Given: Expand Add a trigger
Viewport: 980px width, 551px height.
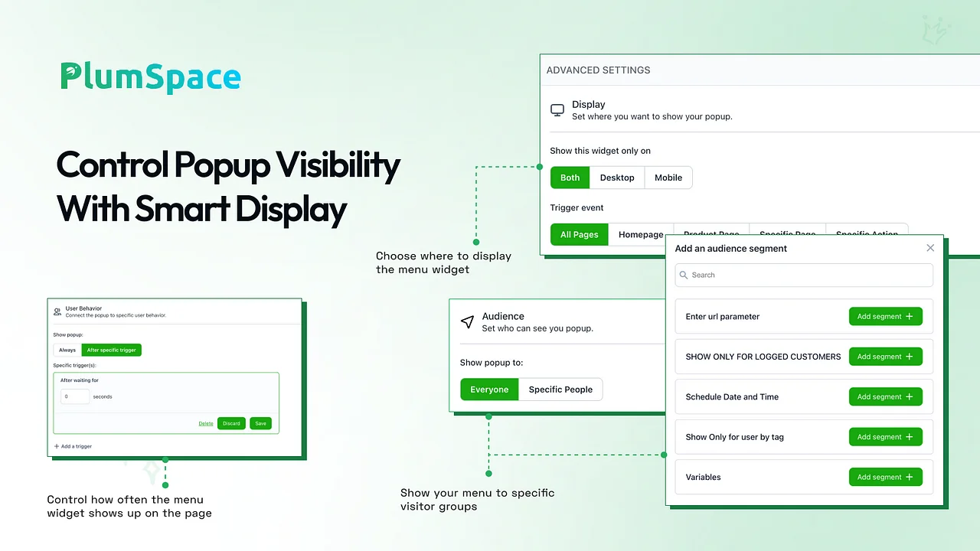Looking at the screenshot, I should (73, 446).
